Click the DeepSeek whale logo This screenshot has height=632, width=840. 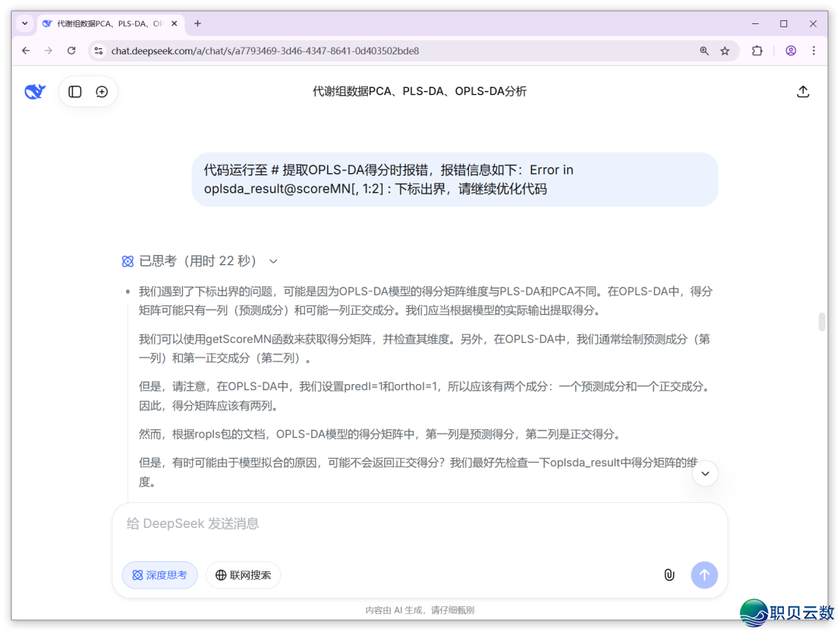point(33,91)
